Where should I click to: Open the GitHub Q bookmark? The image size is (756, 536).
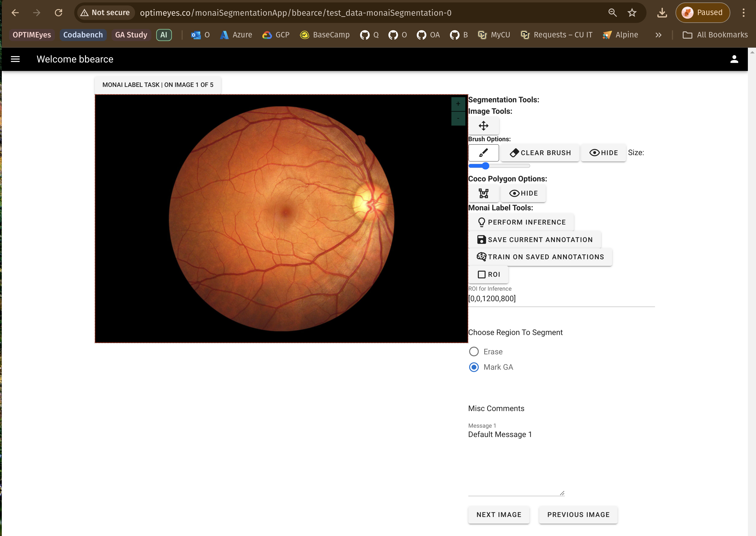click(x=369, y=35)
